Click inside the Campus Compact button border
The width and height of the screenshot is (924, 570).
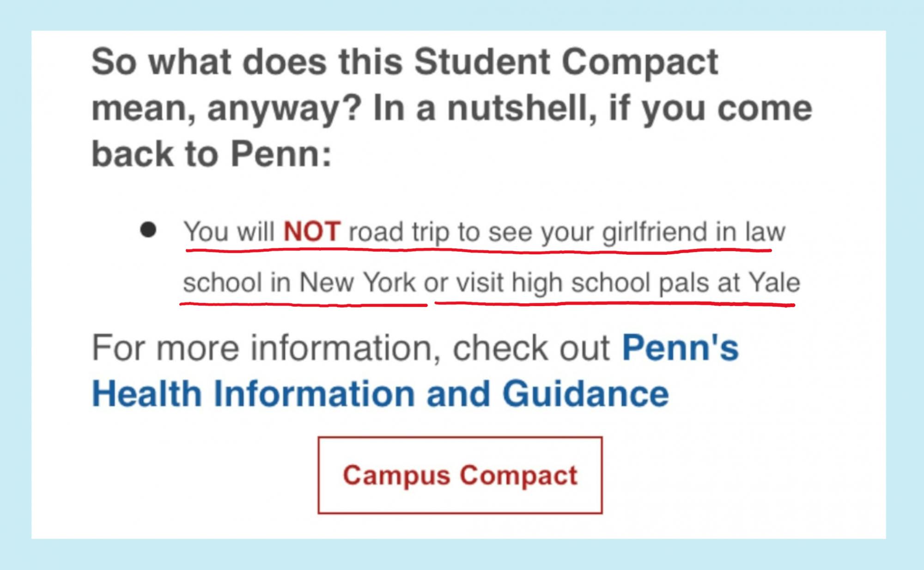coord(461,475)
